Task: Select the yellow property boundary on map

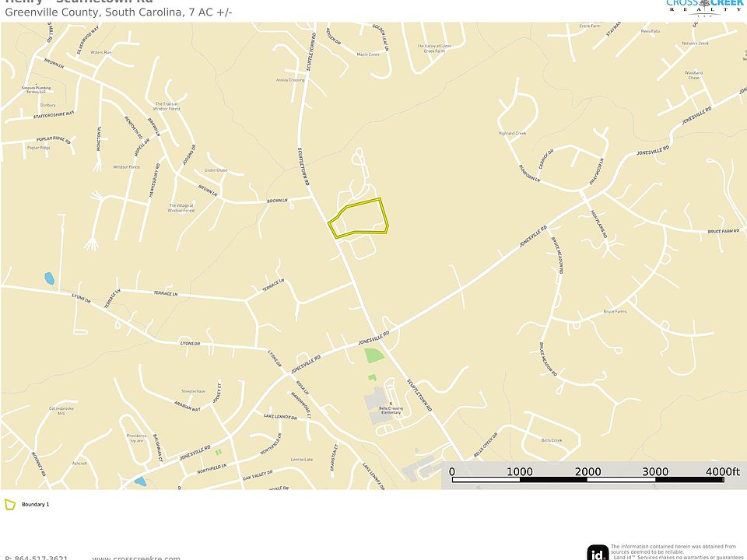Action: coord(358,218)
